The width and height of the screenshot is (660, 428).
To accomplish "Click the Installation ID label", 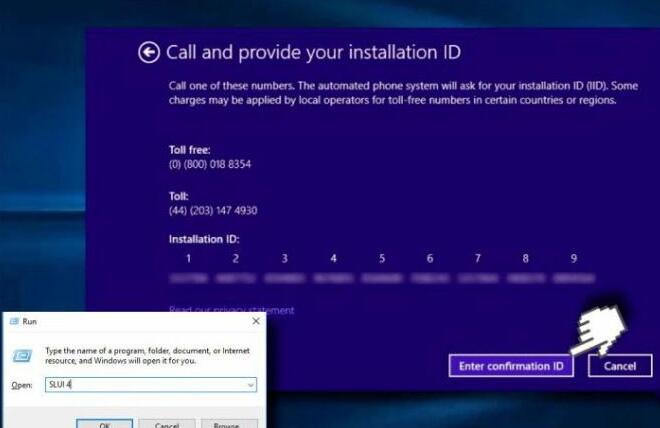I will click(x=204, y=239).
